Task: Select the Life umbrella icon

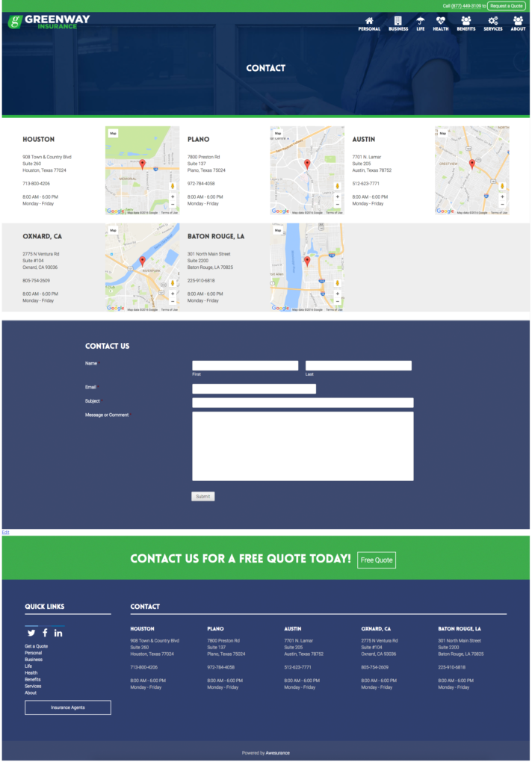Action: click(421, 21)
